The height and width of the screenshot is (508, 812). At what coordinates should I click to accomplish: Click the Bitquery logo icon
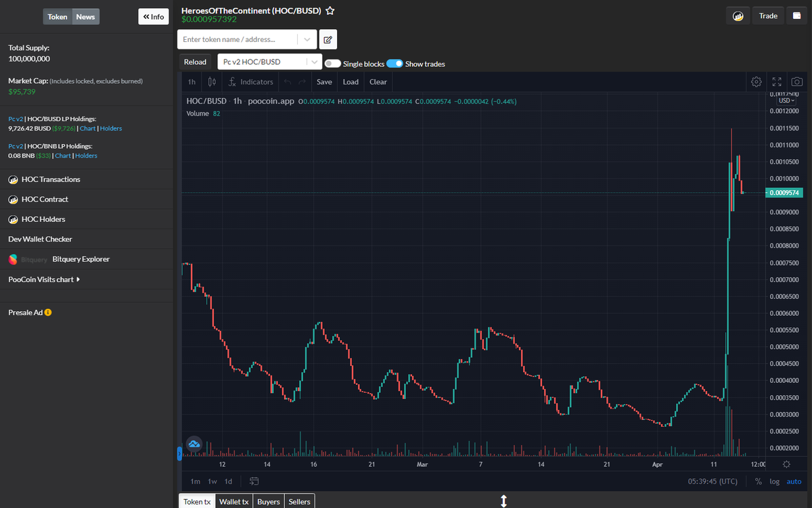[13, 259]
